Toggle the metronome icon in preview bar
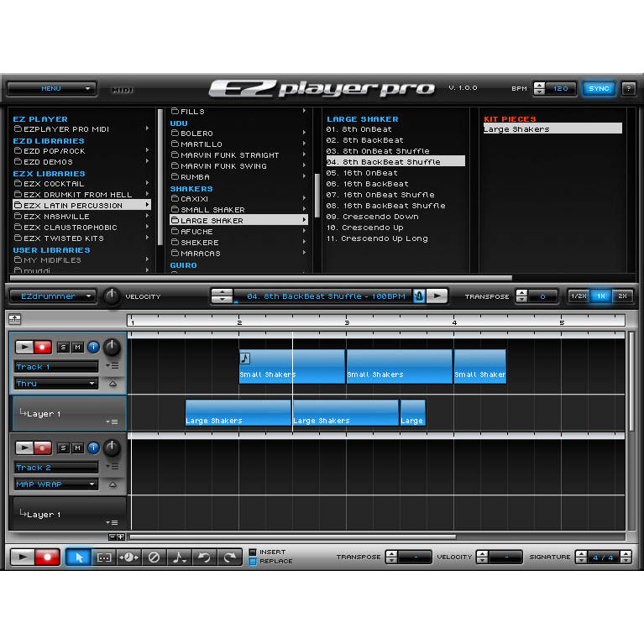This screenshot has width=644, height=644. (419, 296)
